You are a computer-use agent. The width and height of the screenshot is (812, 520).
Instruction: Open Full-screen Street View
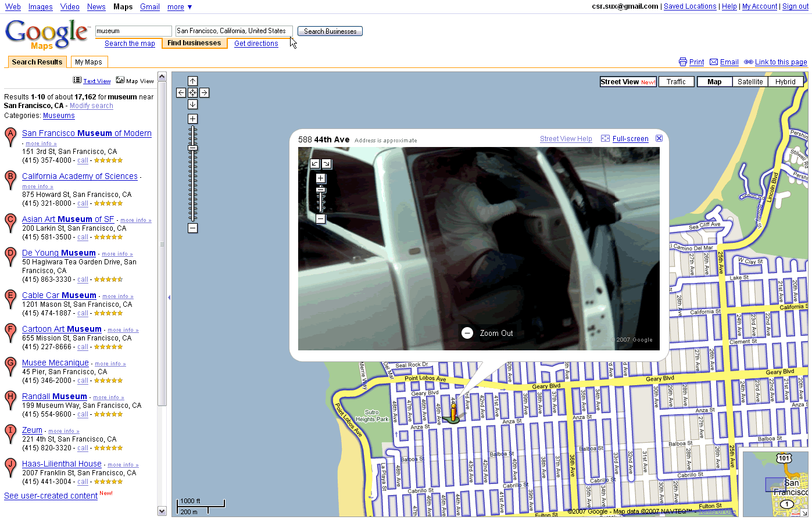(625, 139)
